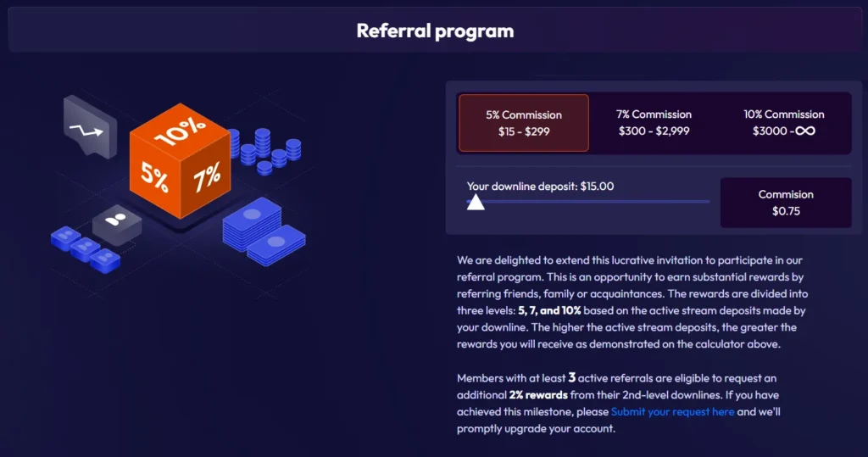Click the Commision $0.75 result box

[x=786, y=203]
